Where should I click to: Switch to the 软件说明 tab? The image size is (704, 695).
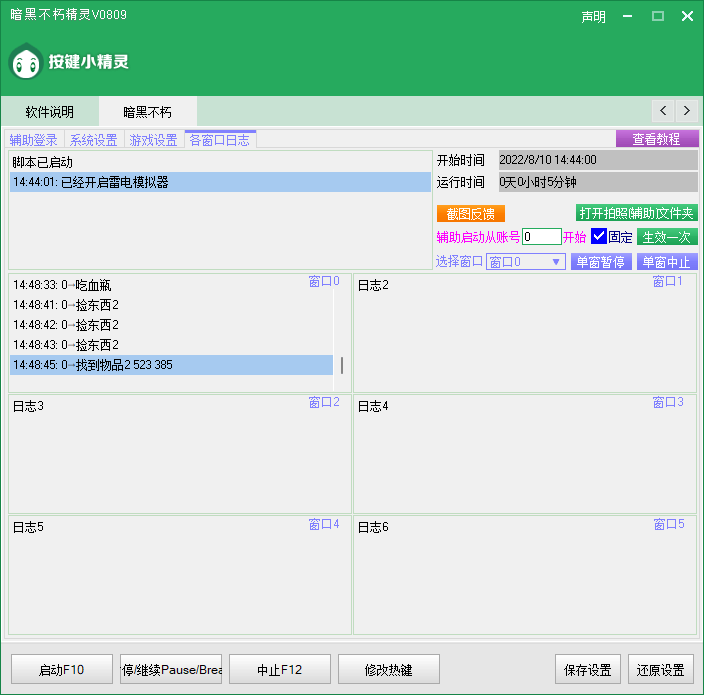(x=49, y=112)
